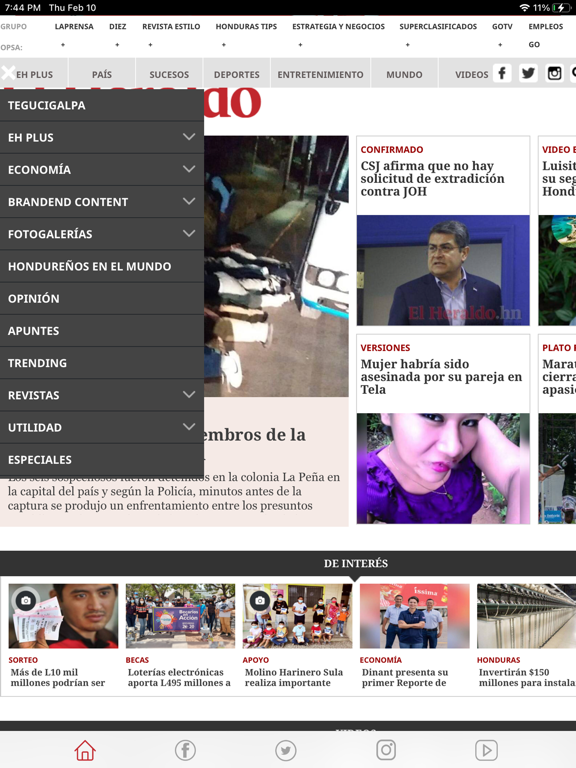Open SUCESOS navigation tab
The width and height of the screenshot is (576, 768).
pos(169,74)
